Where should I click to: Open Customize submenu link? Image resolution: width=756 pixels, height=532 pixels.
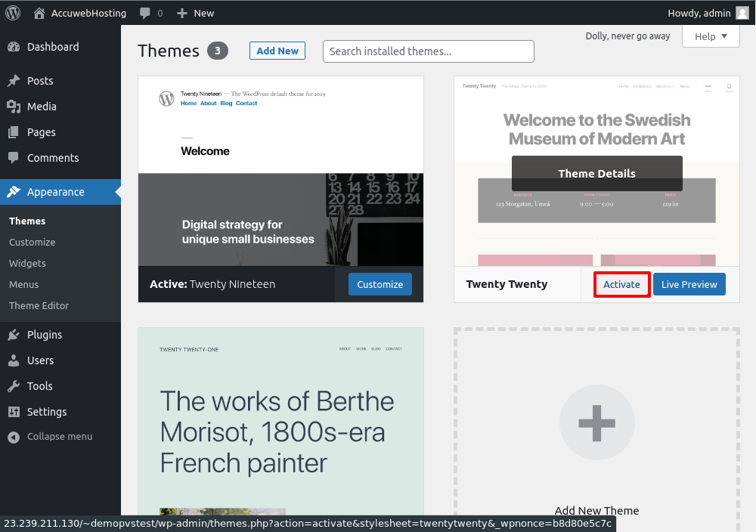point(33,242)
